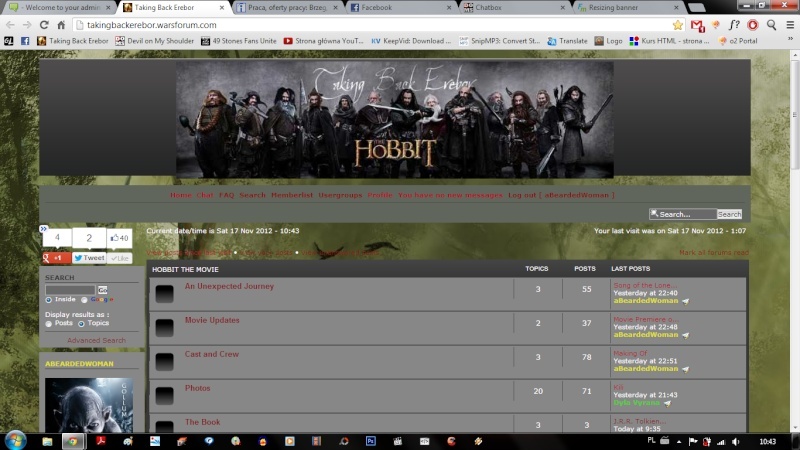800x450 pixels.
Task: Click the Mark all forums read link
Action: coord(714,253)
